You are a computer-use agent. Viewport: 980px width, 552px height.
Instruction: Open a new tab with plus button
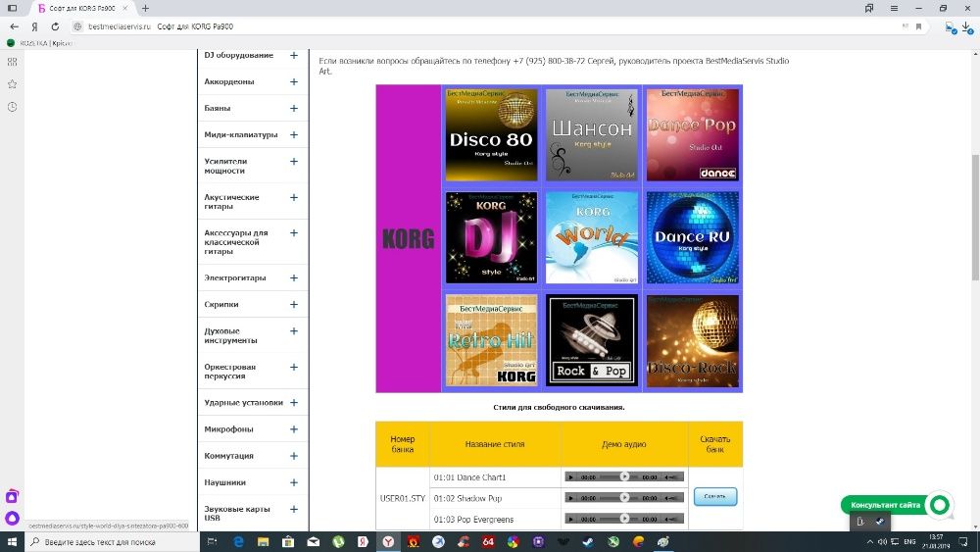point(146,8)
